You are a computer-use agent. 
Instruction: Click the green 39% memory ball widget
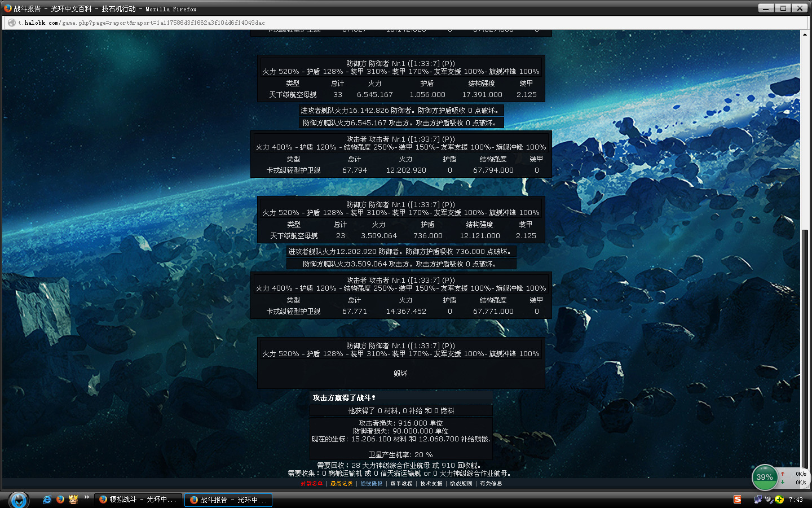pos(765,478)
